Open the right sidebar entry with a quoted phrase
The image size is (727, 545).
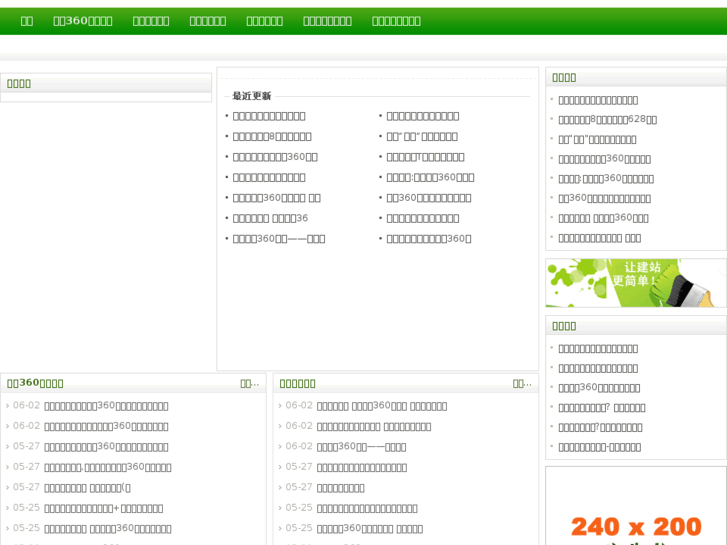[597, 139]
